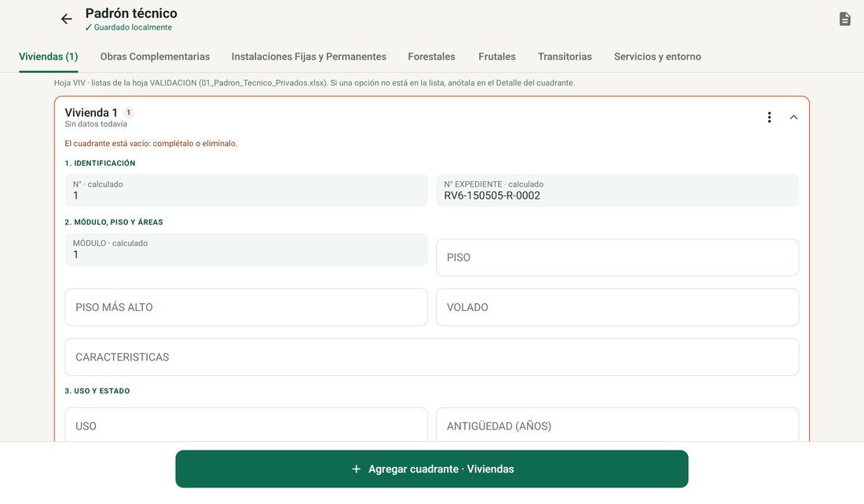Switch to Obras Complementarias tab

point(155,57)
